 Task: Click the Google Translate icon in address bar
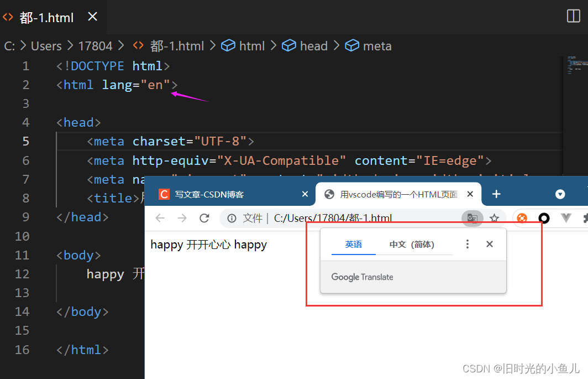point(472,218)
